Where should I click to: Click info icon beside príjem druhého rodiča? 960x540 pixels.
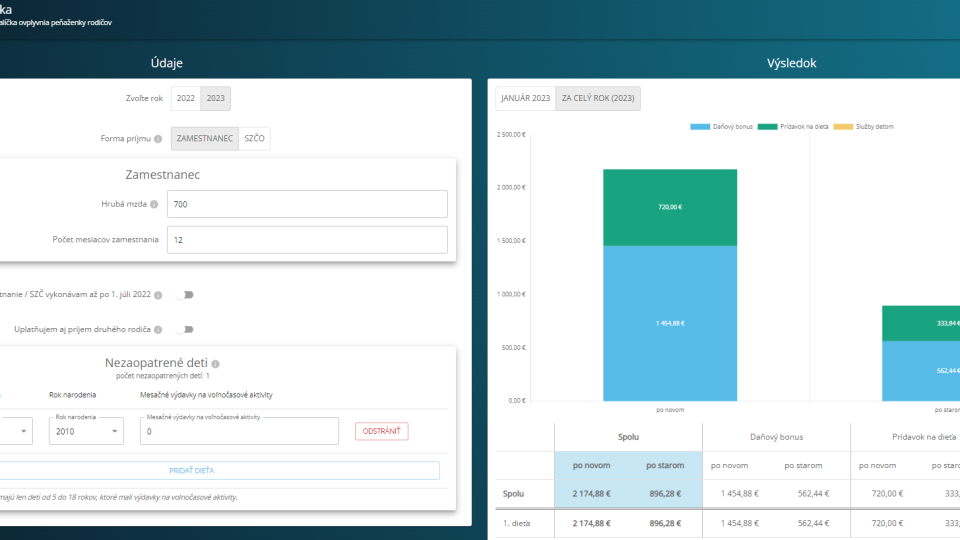158,330
